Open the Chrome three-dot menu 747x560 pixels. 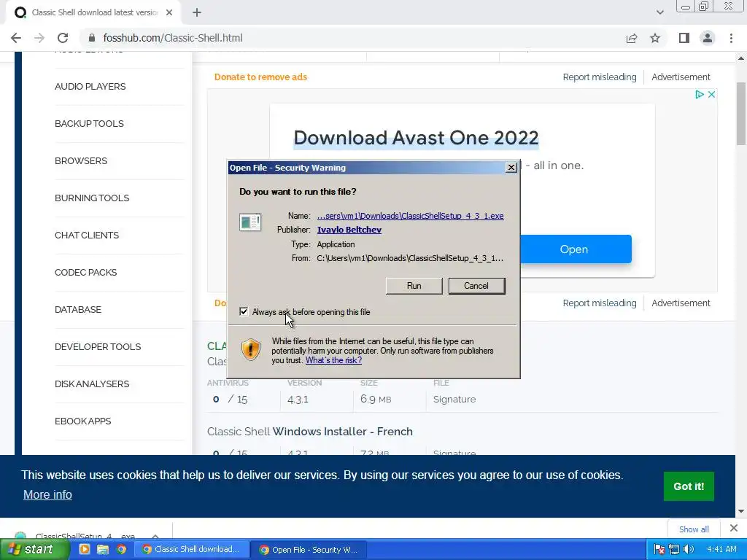click(x=731, y=38)
